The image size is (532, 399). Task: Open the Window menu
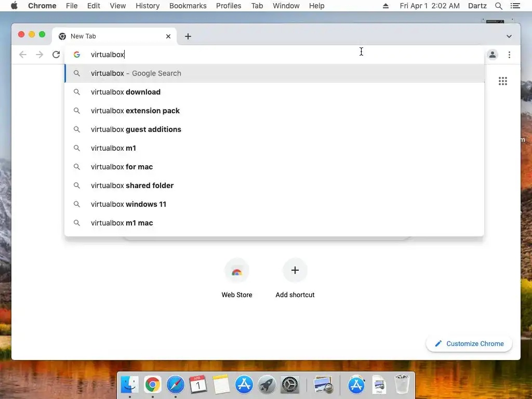pyautogui.click(x=286, y=6)
